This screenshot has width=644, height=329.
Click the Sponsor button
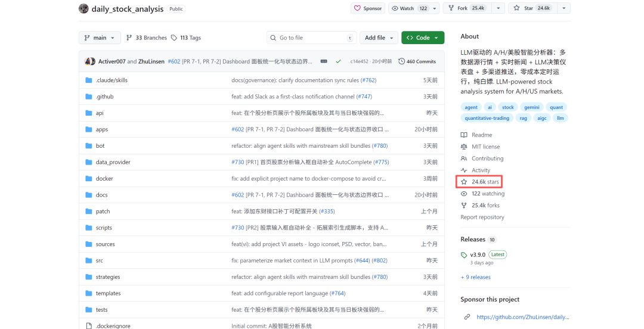click(x=368, y=8)
